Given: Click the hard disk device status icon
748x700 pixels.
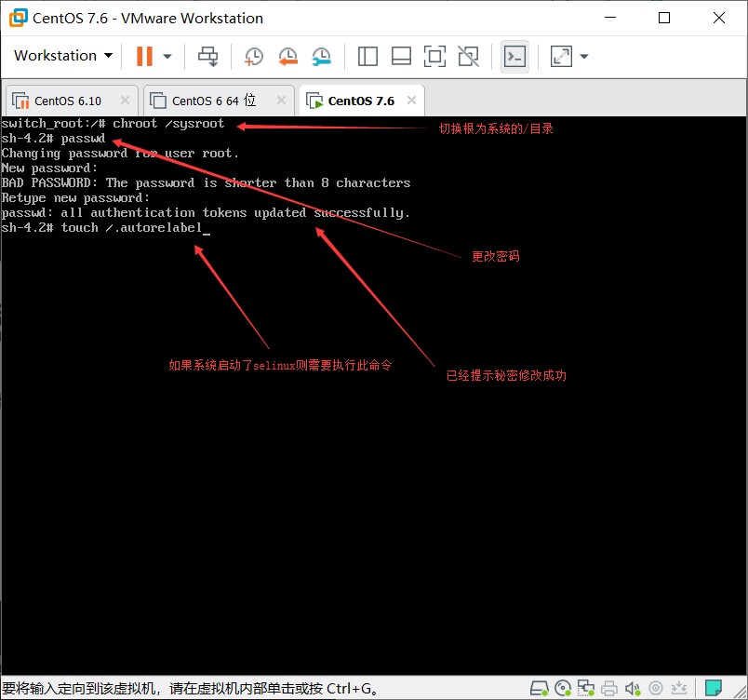Looking at the screenshot, I should (540, 688).
